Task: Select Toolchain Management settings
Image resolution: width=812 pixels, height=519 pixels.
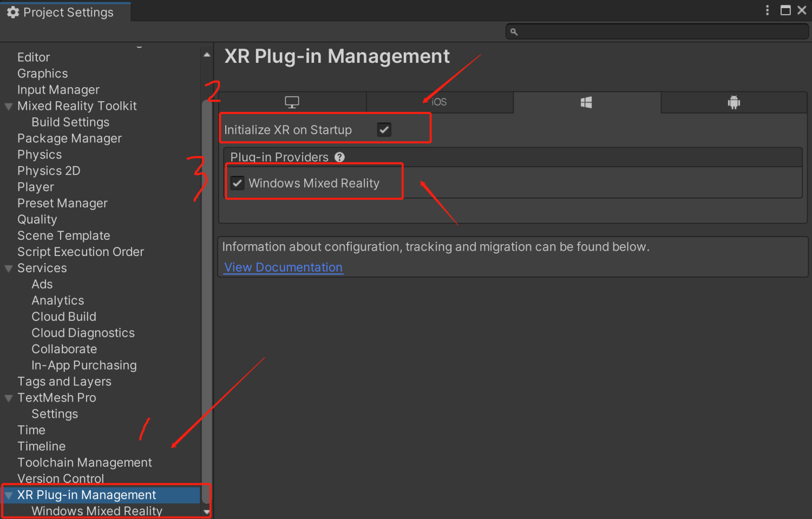Action: [x=84, y=463]
